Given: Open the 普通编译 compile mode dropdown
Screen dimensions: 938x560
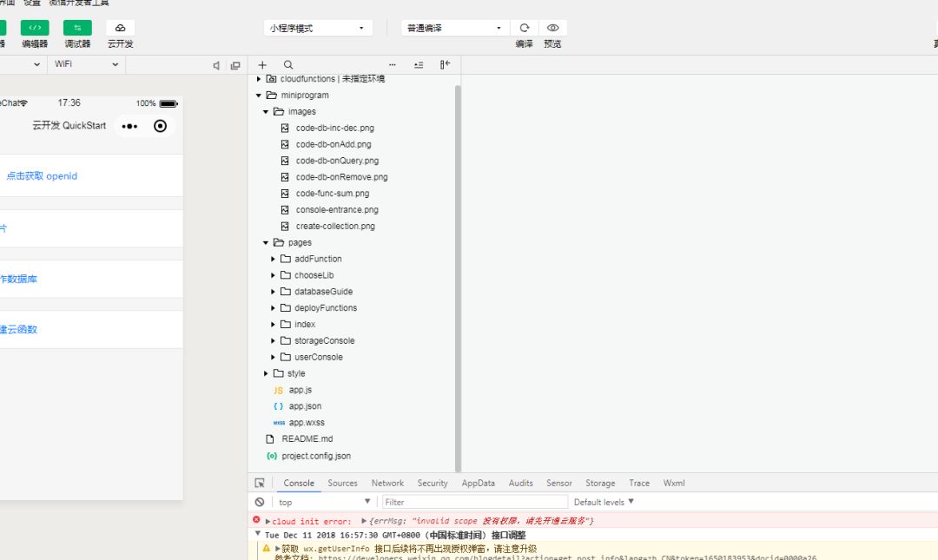Looking at the screenshot, I should click(454, 28).
